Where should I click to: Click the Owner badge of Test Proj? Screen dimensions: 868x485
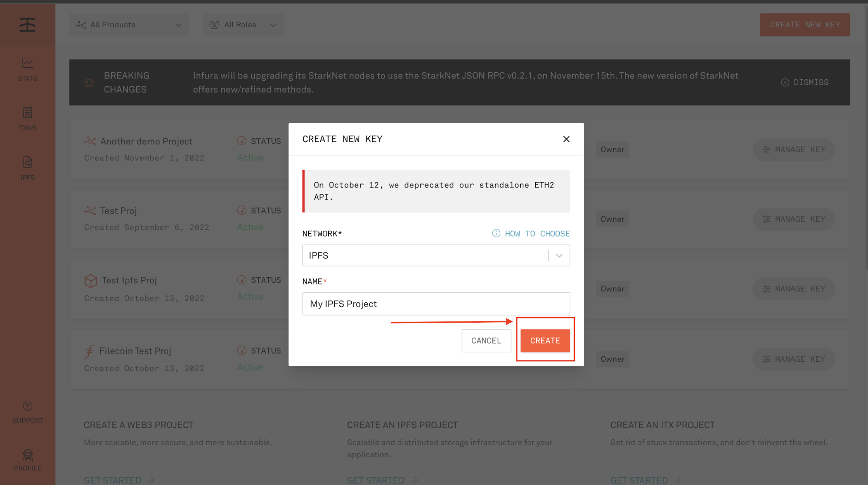[612, 219]
